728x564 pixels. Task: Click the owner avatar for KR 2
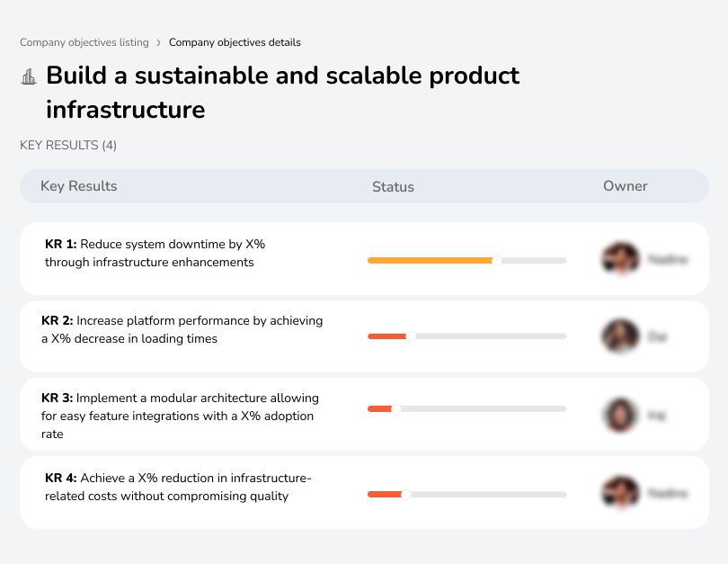click(x=620, y=336)
